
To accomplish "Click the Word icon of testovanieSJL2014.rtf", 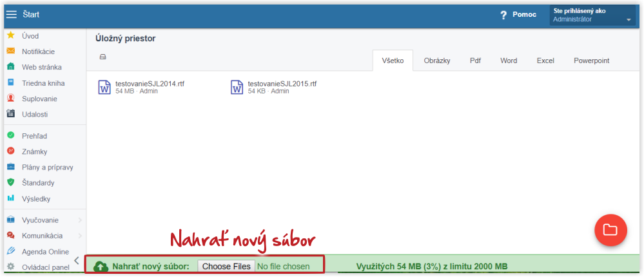I will tap(104, 88).
